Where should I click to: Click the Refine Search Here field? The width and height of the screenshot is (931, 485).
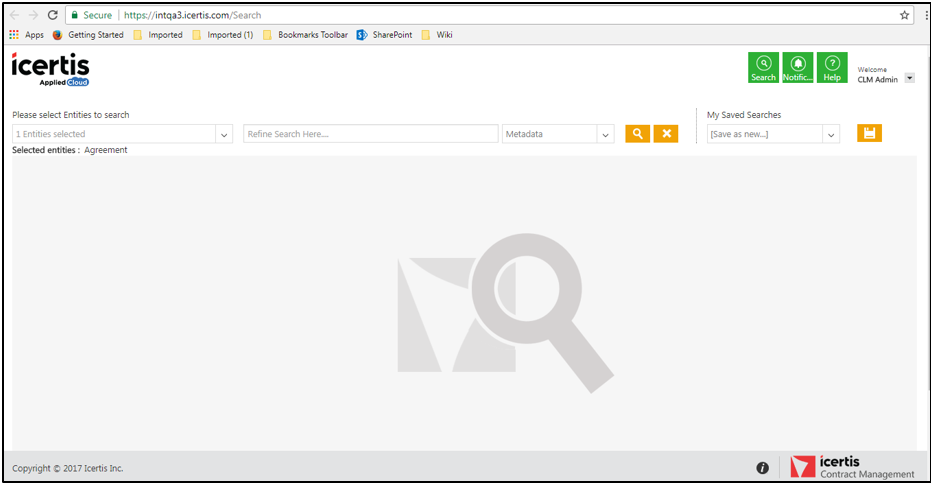click(x=370, y=134)
